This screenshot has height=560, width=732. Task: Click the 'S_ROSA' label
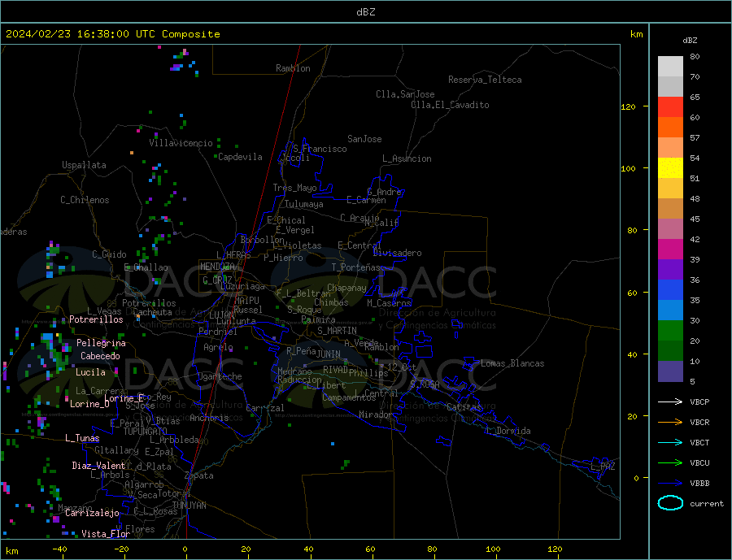pyautogui.click(x=425, y=384)
